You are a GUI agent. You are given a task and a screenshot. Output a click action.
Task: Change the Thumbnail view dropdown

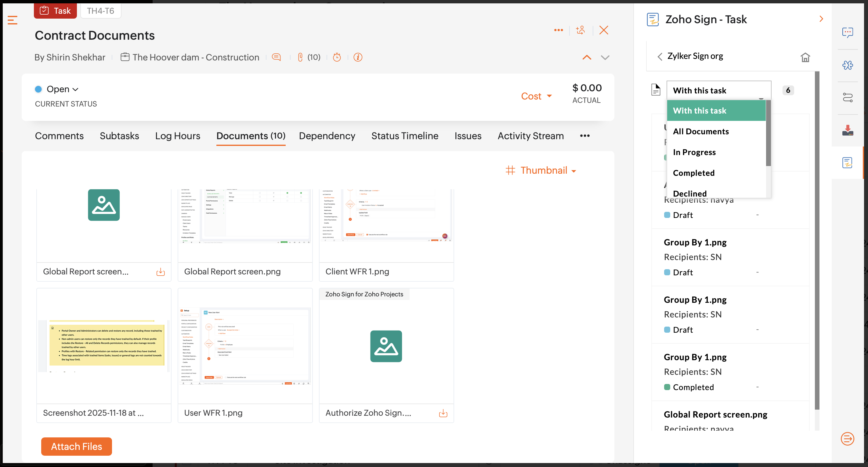(x=548, y=171)
